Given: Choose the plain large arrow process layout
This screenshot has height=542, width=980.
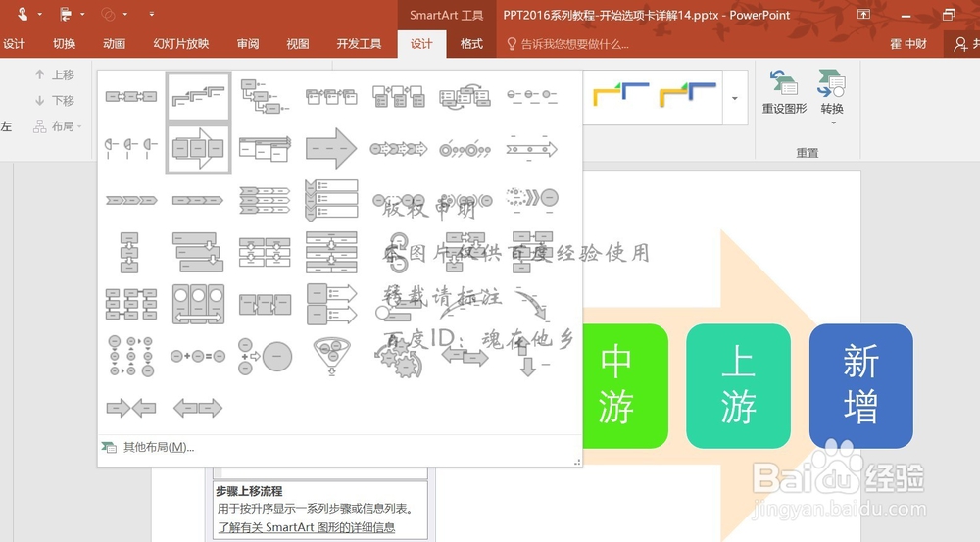Looking at the screenshot, I should pyautogui.click(x=331, y=149).
